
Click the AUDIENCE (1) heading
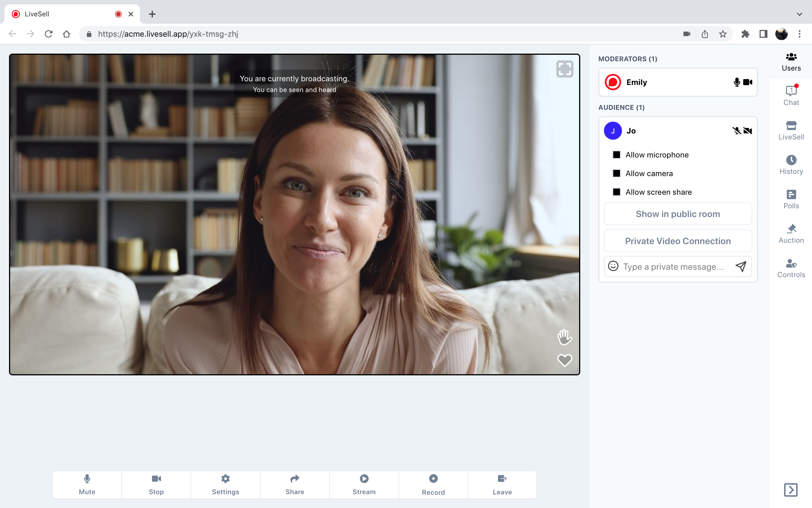click(x=621, y=108)
